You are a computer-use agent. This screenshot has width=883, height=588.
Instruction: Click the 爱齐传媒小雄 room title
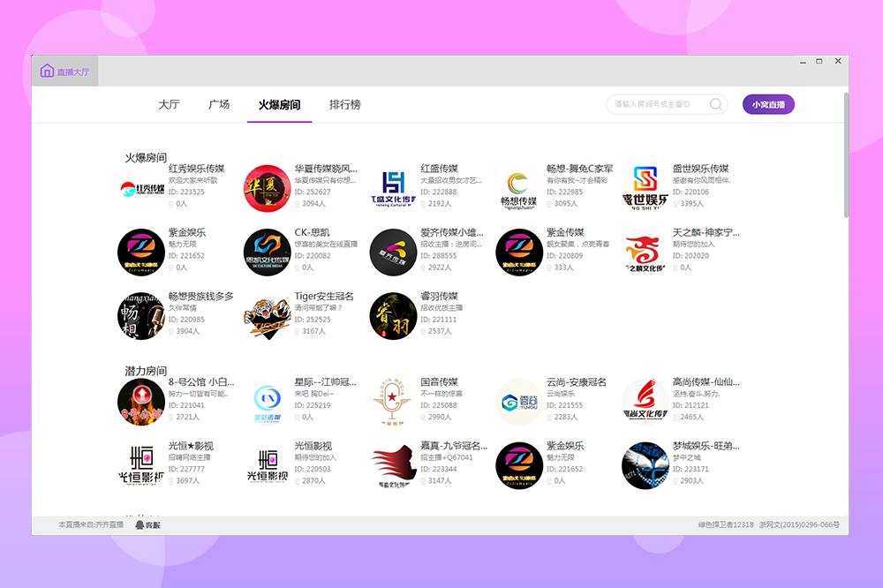[451, 232]
